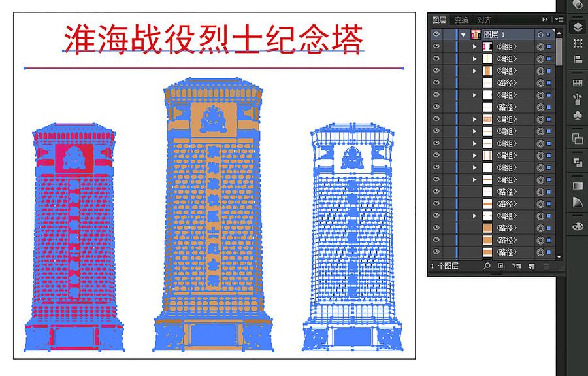Click 图层 1 thumbnail in Layers panel
The width and height of the screenshot is (588, 376).
pos(476,35)
